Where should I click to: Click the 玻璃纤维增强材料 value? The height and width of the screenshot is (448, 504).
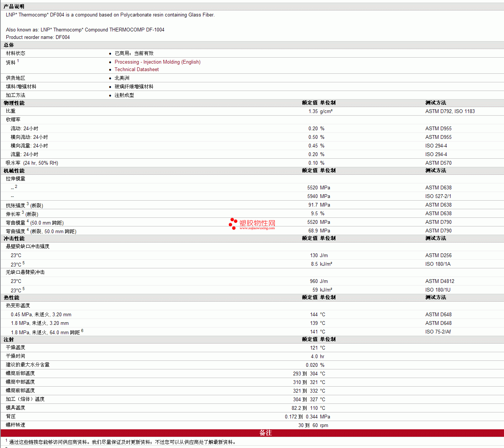(x=134, y=87)
